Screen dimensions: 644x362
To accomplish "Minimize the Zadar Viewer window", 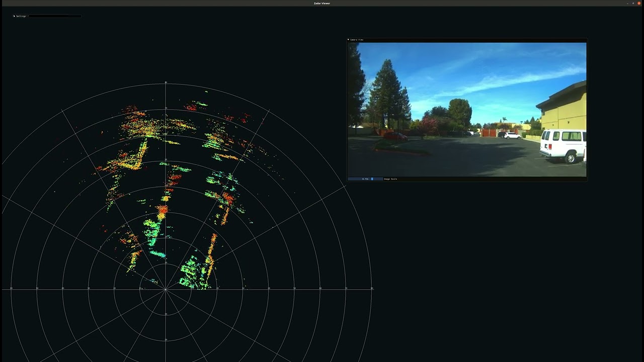I will point(628,3).
